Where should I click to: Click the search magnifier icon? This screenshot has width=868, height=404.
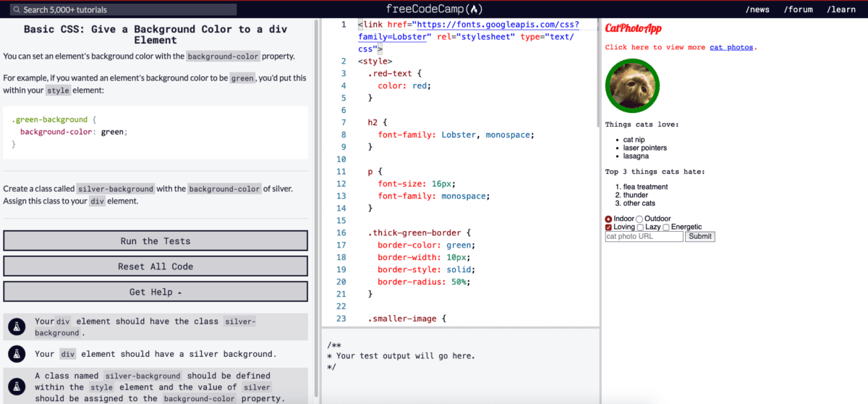click(x=17, y=10)
